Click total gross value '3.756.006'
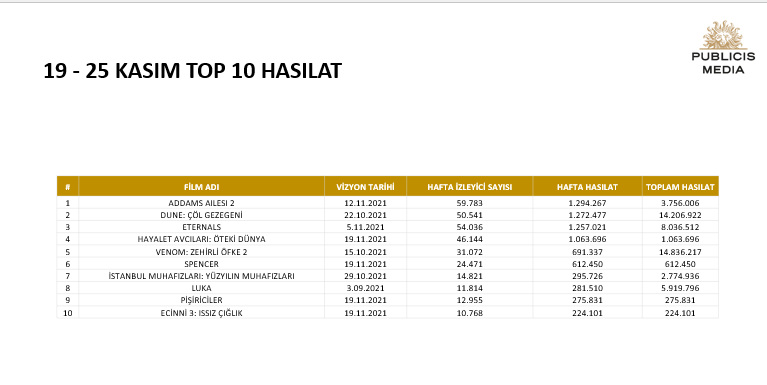The image size is (767, 385). click(680, 203)
